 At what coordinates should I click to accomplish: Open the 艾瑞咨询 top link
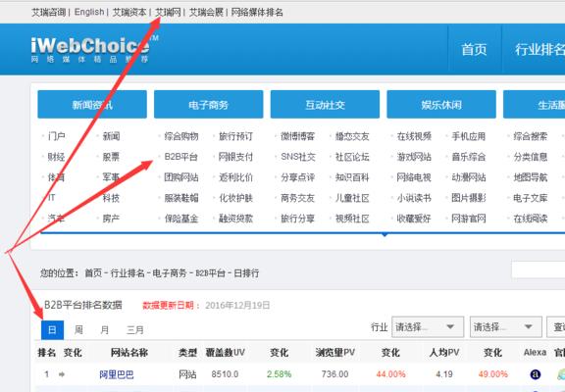[49, 12]
